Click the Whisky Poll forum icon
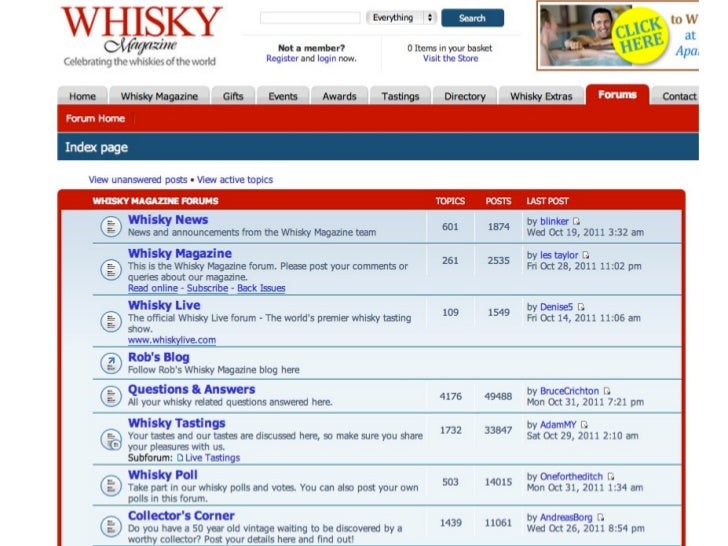The image size is (728, 546). click(x=111, y=486)
